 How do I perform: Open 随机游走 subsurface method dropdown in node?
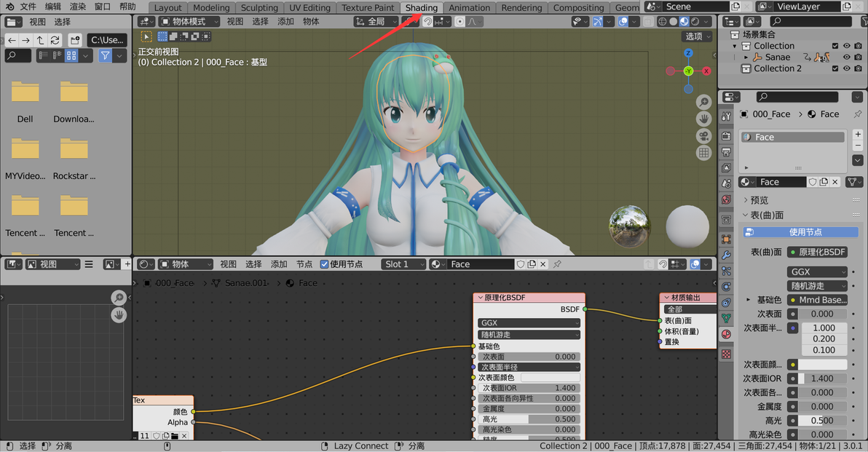click(529, 335)
